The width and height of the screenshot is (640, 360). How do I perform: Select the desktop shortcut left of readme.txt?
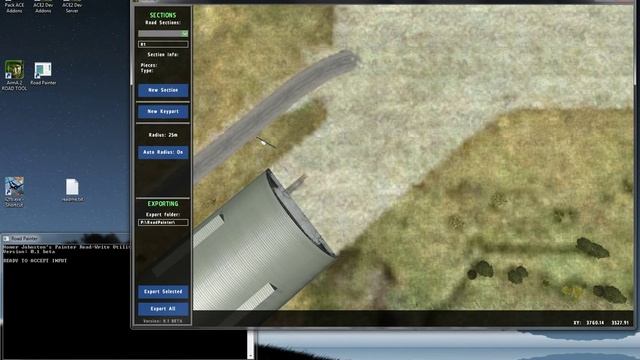14,192
